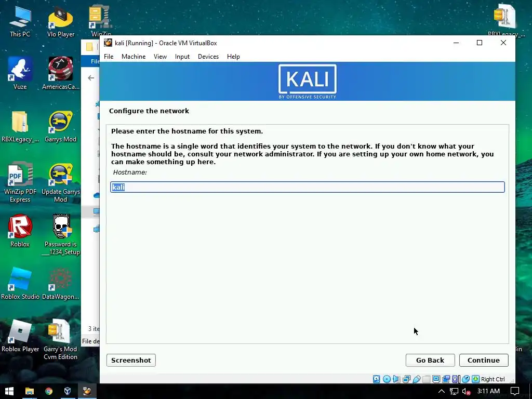Click the optical disk status icon
This screenshot has height=399, width=532.
click(x=387, y=379)
